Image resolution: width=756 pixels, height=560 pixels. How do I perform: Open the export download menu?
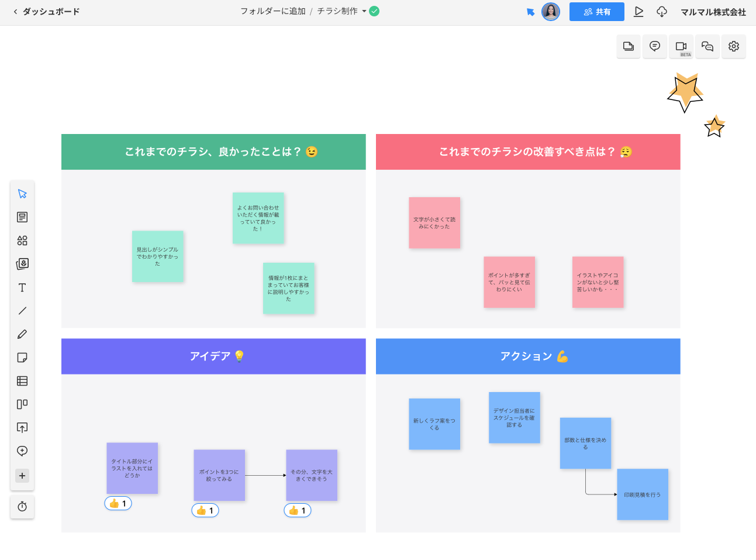(x=662, y=12)
